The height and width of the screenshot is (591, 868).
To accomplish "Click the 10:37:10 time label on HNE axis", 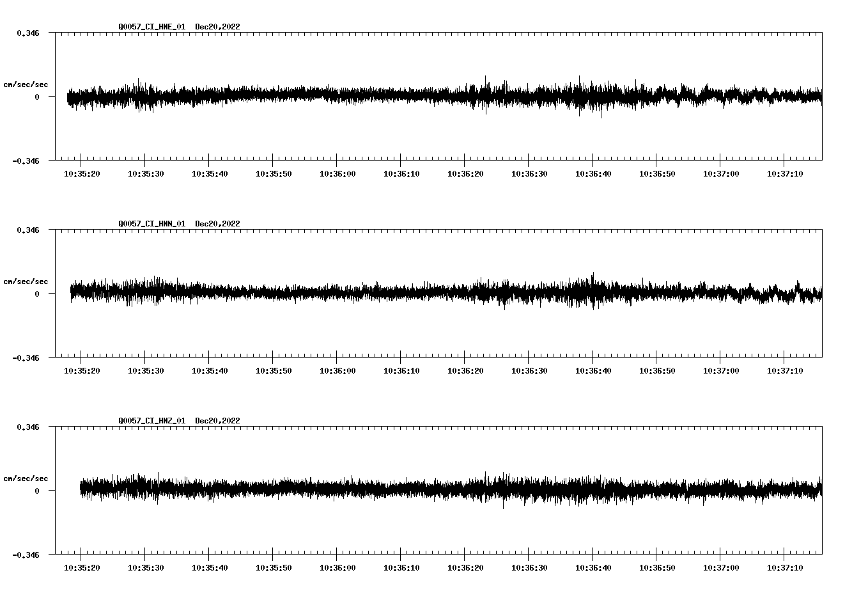I will (x=785, y=174).
